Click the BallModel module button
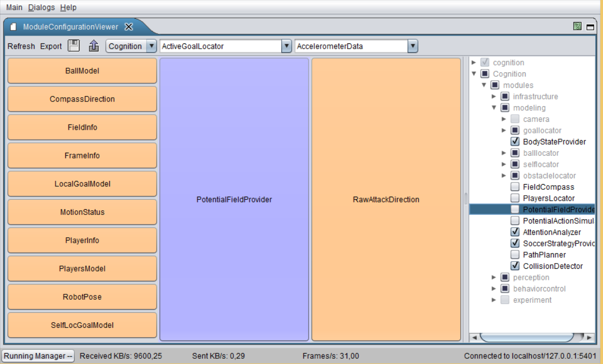The height and width of the screenshot is (364, 603). point(82,71)
